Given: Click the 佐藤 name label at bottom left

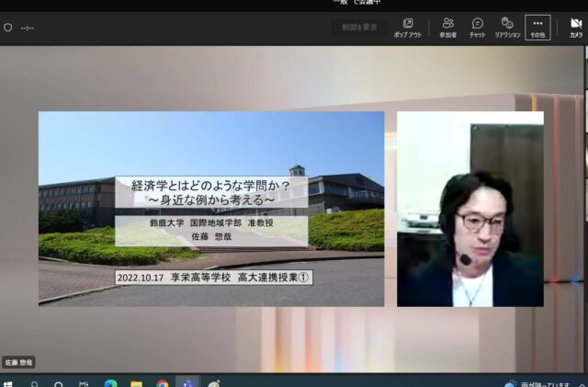Looking at the screenshot, I should coord(18,362).
